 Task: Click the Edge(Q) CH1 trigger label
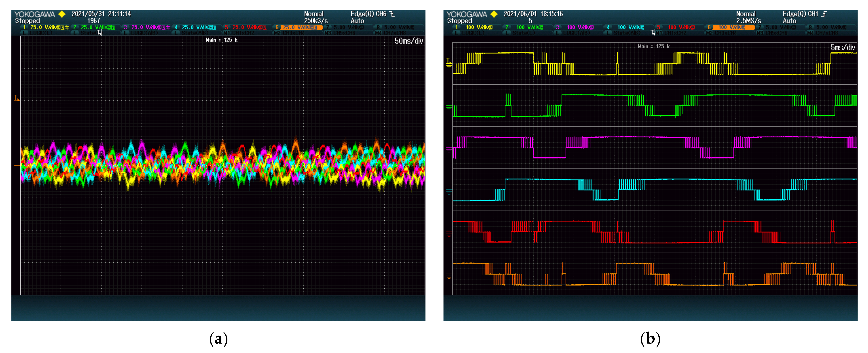click(800, 14)
